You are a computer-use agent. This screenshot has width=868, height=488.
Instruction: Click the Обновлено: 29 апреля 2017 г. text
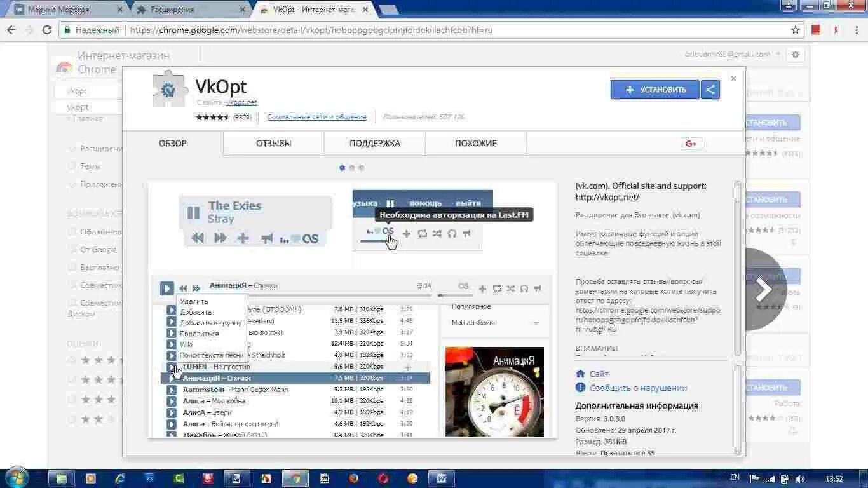point(626,430)
